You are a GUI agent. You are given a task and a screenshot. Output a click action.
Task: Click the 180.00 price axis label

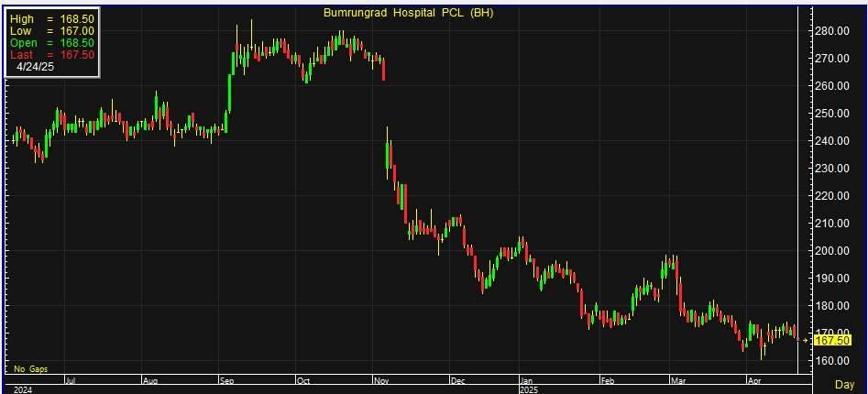click(832, 306)
